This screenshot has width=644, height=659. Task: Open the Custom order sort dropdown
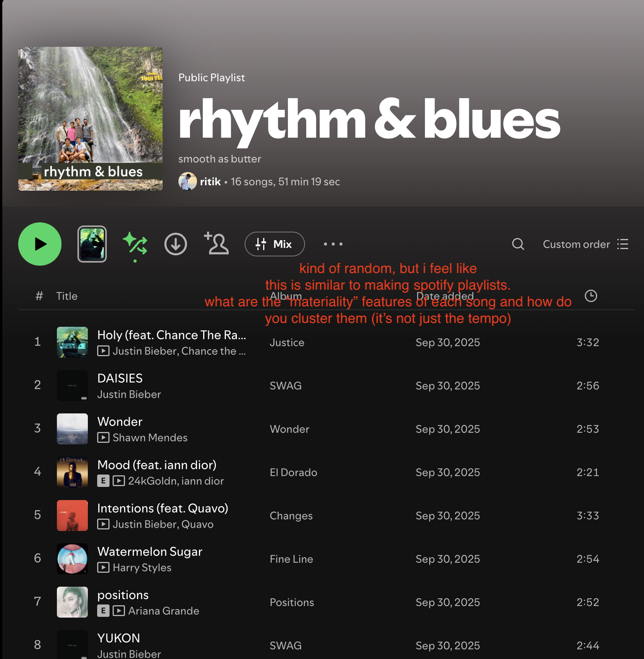(585, 244)
